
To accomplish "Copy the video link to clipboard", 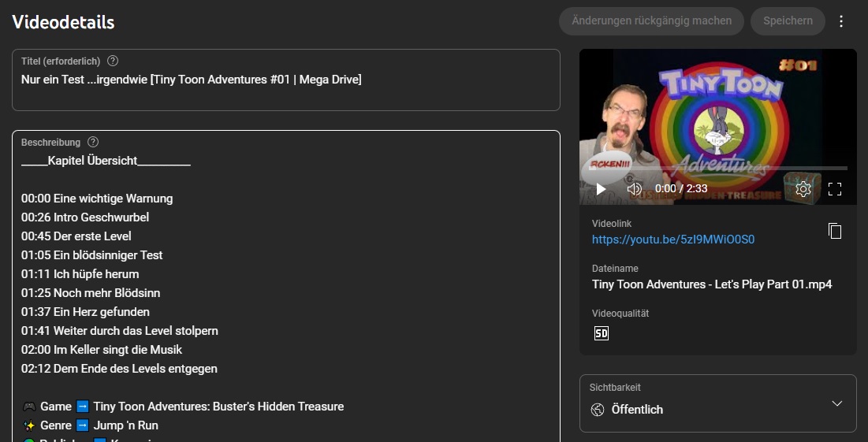I will pyautogui.click(x=835, y=231).
